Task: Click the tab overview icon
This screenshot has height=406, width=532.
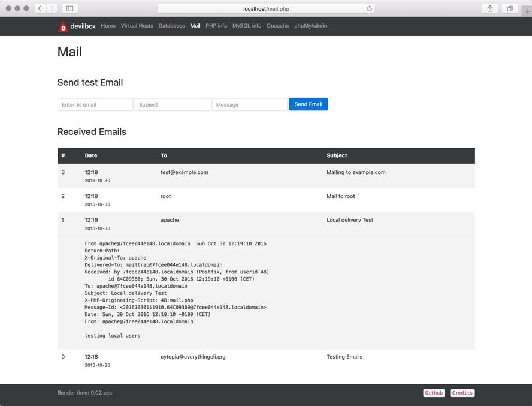Action: [510, 8]
